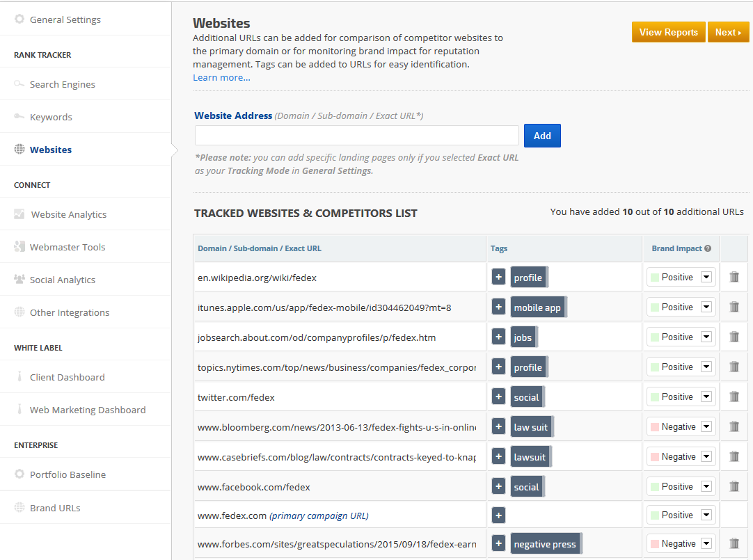This screenshot has height=560, width=753.
Task: Open Keywords in the Rank Tracker menu
Action: pyautogui.click(x=51, y=117)
